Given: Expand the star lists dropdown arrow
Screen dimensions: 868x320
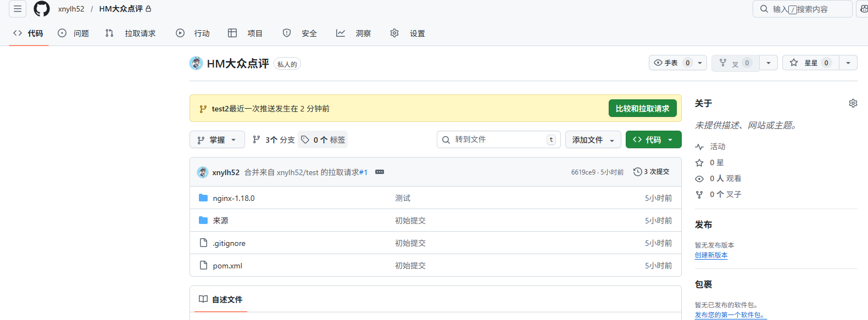Looking at the screenshot, I should pyautogui.click(x=848, y=63).
